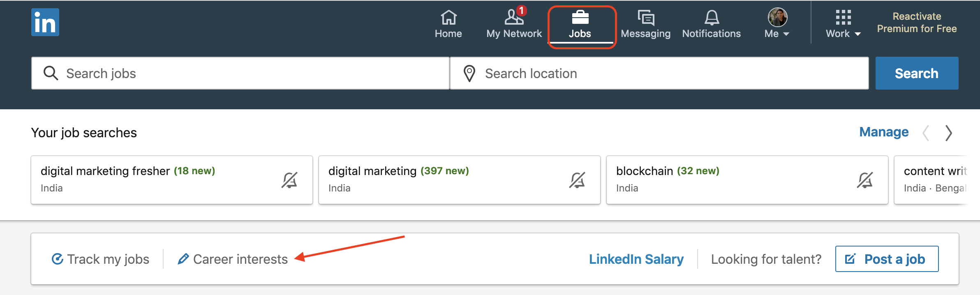The width and height of the screenshot is (980, 295).
Task: Click the LinkedIn logo icon
Action: [x=45, y=22]
